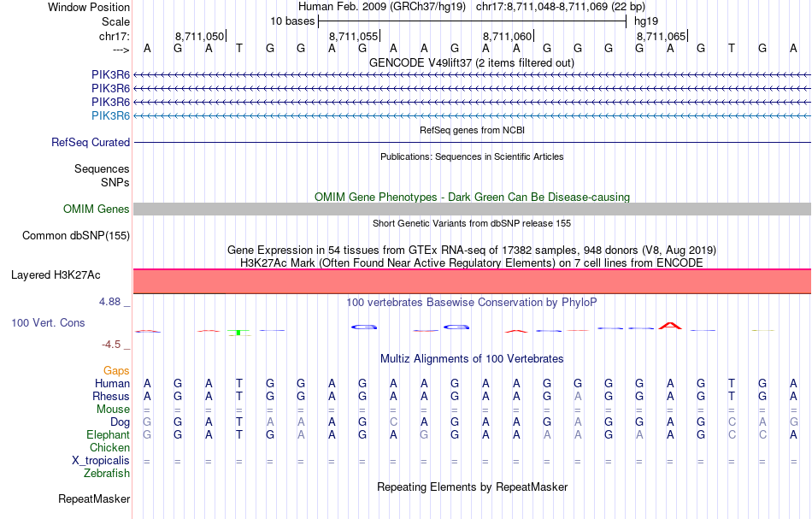
Task: Click the -4.5 PhyloP lower scale value
Action: pyautogui.click(x=111, y=345)
